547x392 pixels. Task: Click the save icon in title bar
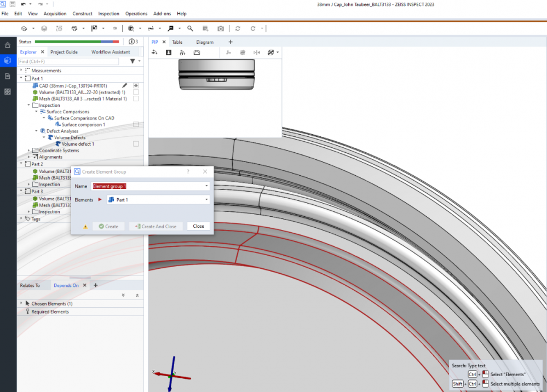coord(13,4)
